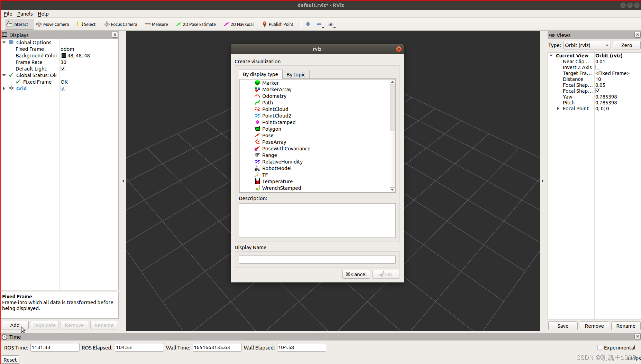Click the display list scrollbar down arrow
The height and width of the screenshot is (364, 641).
click(392, 190)
